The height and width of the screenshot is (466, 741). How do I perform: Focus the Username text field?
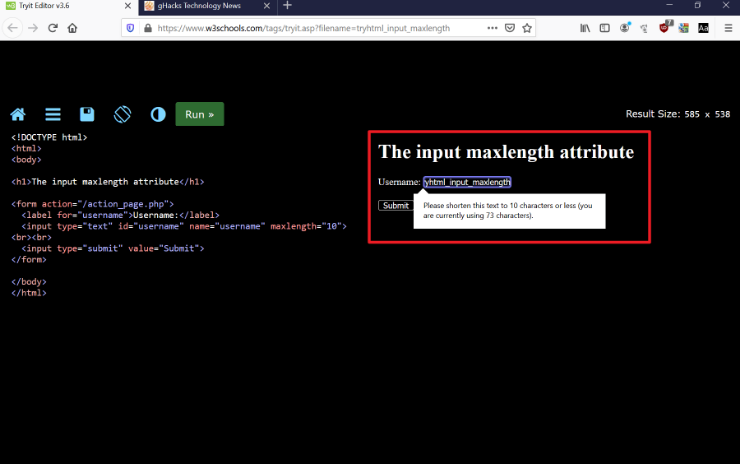(467, 182)
